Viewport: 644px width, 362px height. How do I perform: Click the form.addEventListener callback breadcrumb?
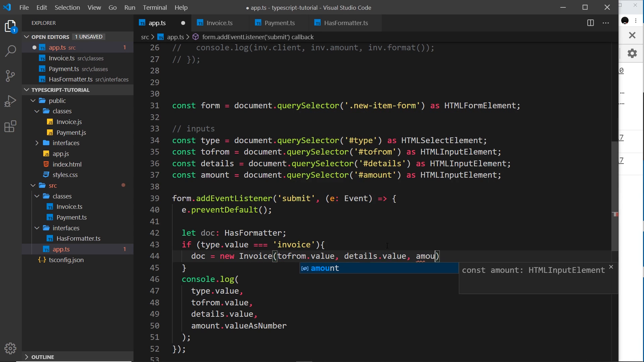point(258,37)
